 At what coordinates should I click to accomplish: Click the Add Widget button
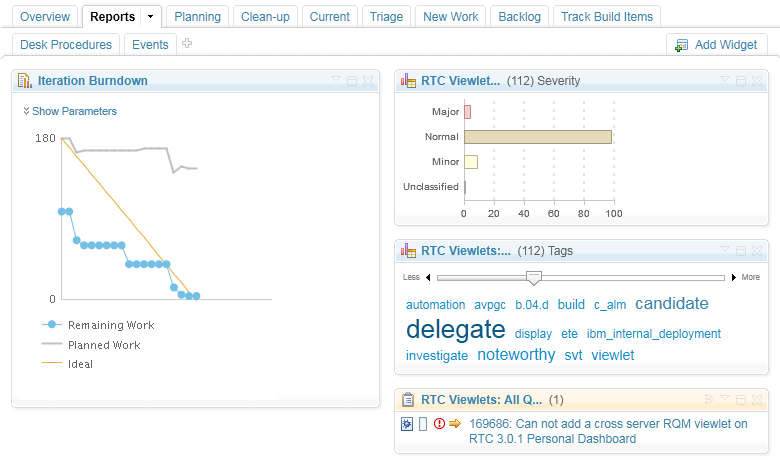717,45
